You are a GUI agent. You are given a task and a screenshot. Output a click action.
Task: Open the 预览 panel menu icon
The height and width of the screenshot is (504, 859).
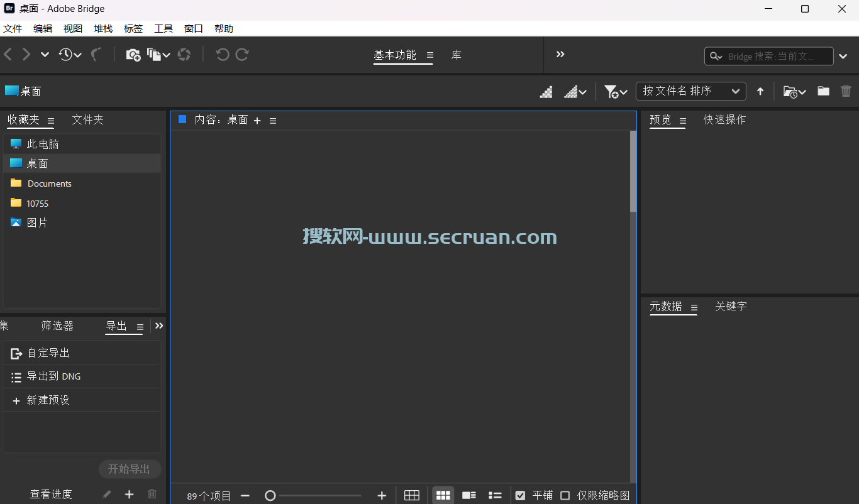click(683, 121)
